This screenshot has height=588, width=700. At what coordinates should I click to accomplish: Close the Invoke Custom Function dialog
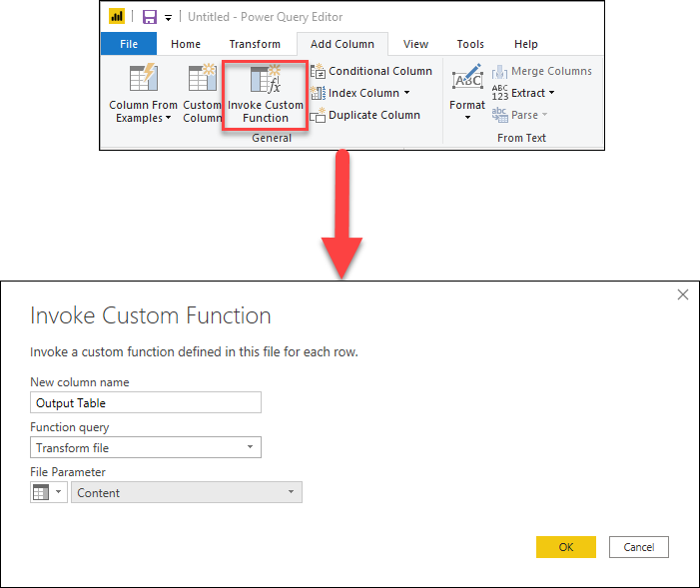[683, 294]
